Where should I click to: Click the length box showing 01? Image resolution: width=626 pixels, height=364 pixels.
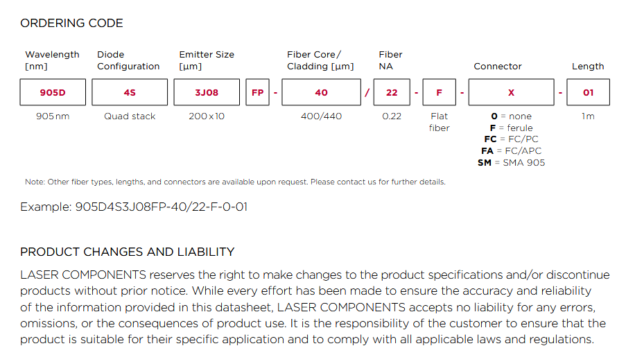click(x=588, y=92)
